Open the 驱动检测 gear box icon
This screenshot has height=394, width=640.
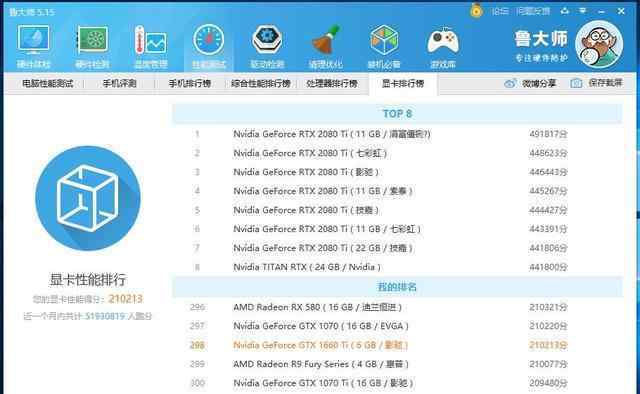267,46
